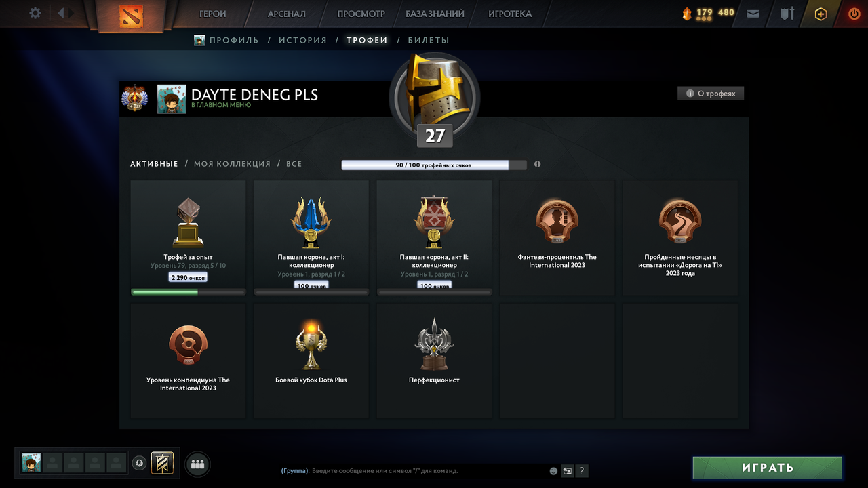Viewport: 868px width, 488px height.
Task: Select the Трофеи tab
Action: click(367, 40)
